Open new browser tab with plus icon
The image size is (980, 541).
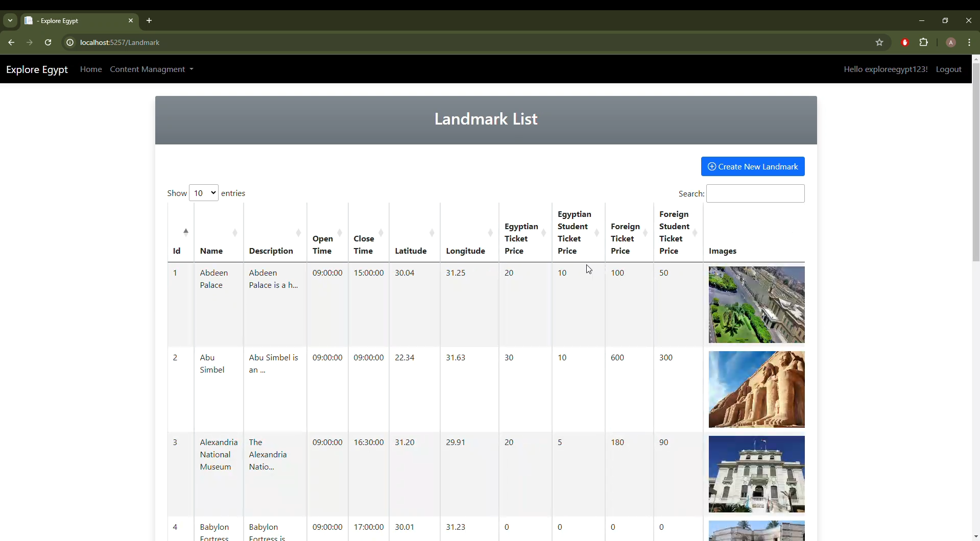pos(149,20)
